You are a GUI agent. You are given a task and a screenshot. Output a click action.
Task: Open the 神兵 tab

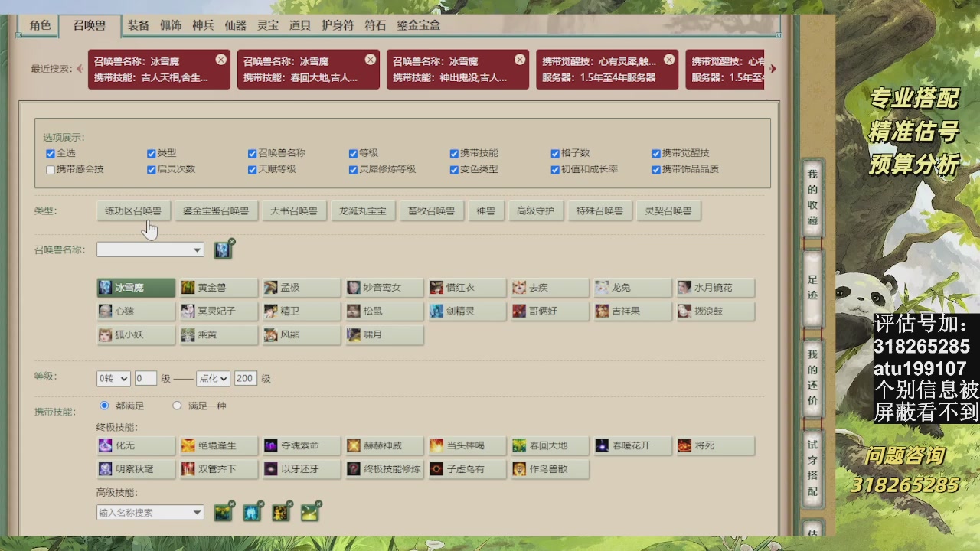[x=203, y=25]
